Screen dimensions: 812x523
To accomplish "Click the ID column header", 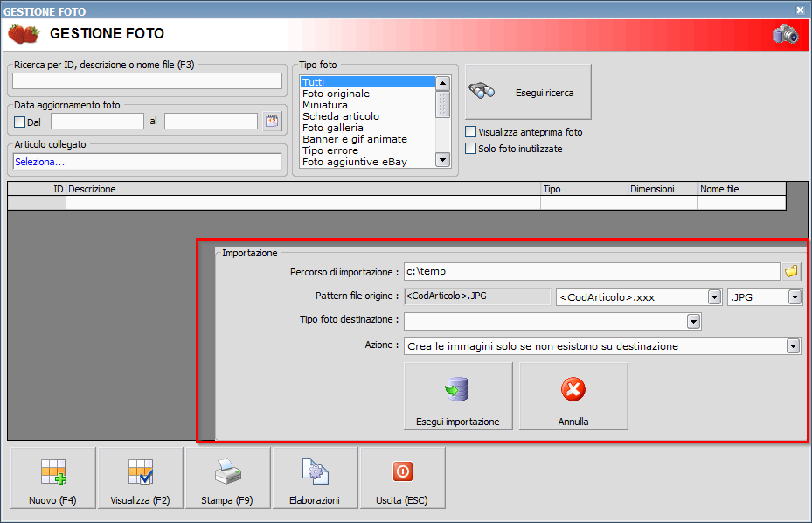I will [37, 189].
